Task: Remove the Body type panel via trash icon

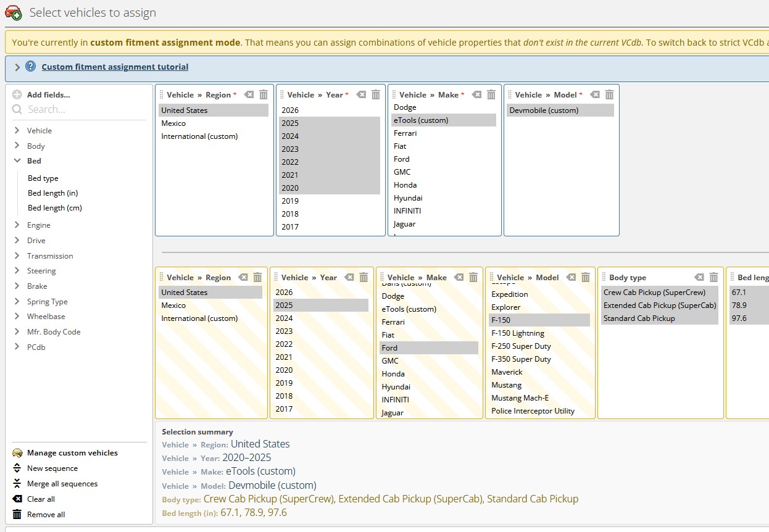Action: (x=713, y=277)
